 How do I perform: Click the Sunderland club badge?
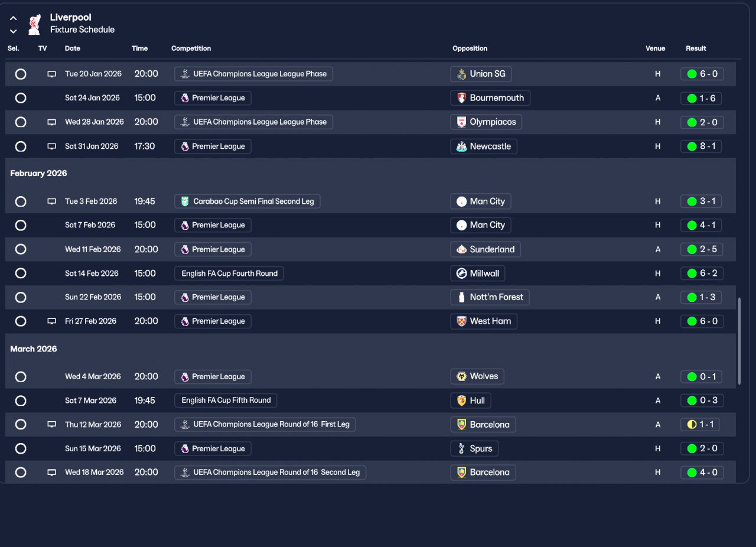tap(462, 249)
